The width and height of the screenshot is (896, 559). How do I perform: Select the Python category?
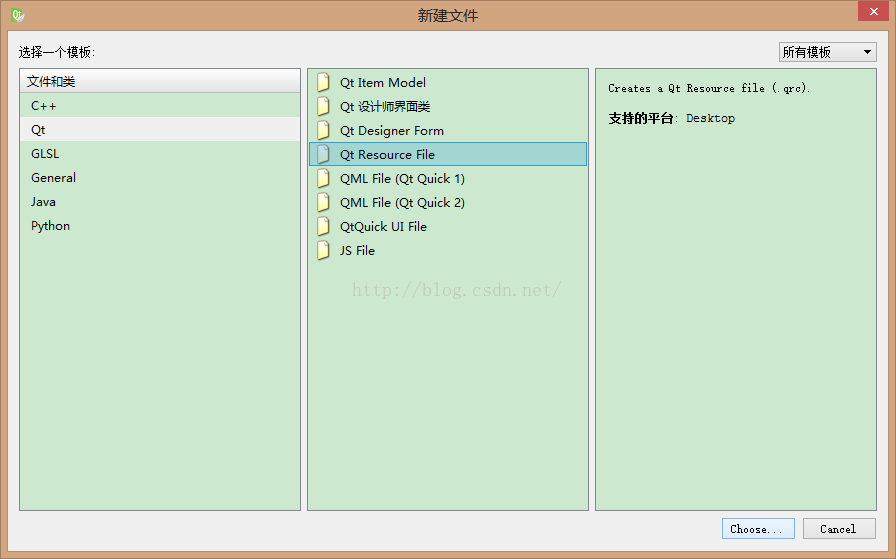point(160,226)
